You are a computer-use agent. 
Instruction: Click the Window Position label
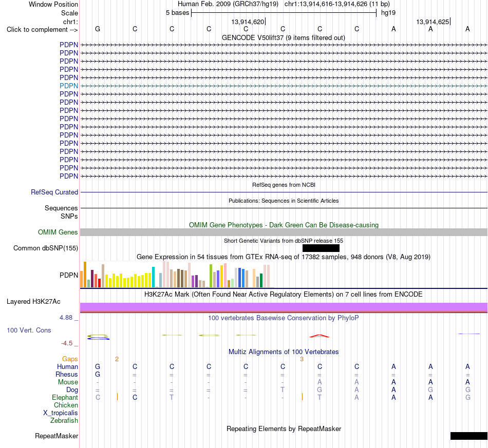(x=53, y=4)
